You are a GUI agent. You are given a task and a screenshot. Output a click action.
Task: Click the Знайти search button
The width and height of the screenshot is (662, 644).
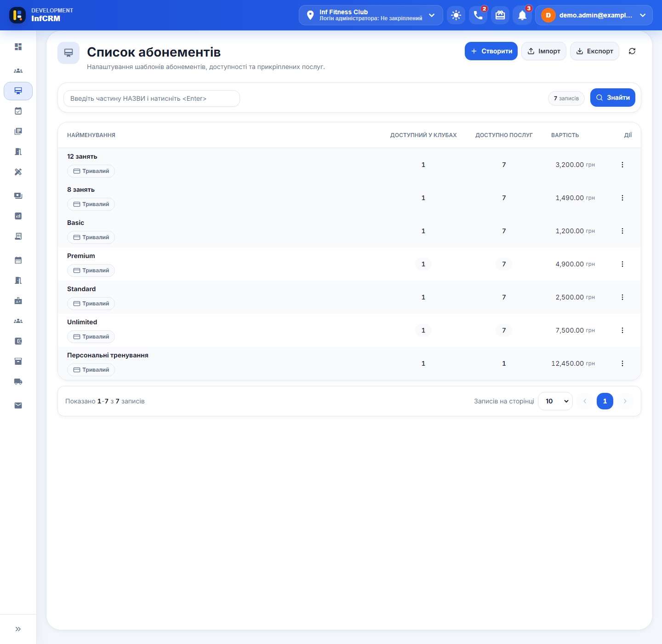(x=613, y=98)
